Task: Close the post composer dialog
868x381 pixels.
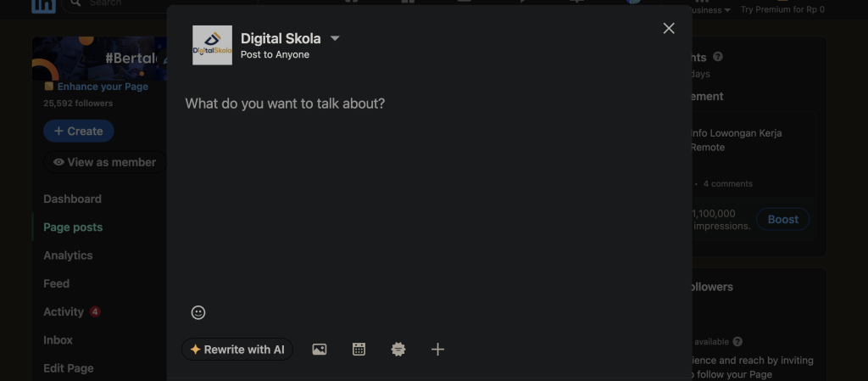Action: [669, 28]
